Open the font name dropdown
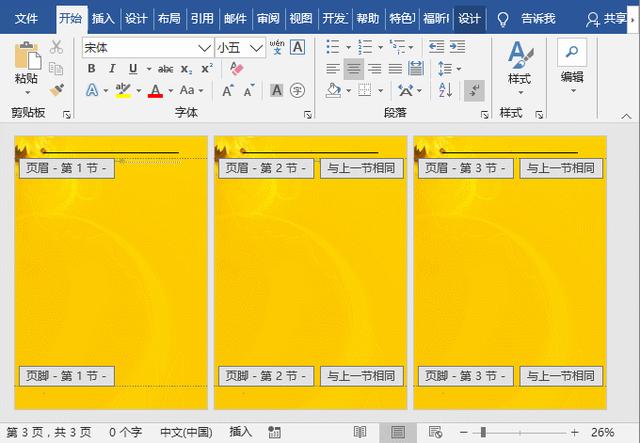 pyautogui.click(x=205, y=47)
